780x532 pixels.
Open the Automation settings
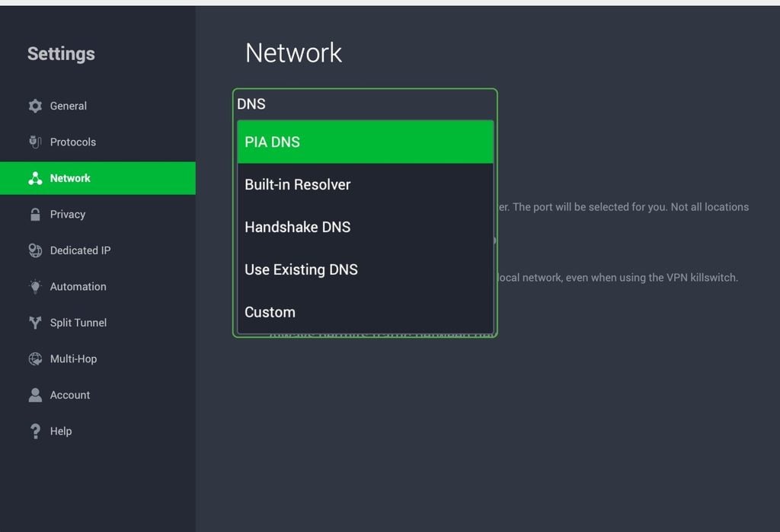coord(97,287)
